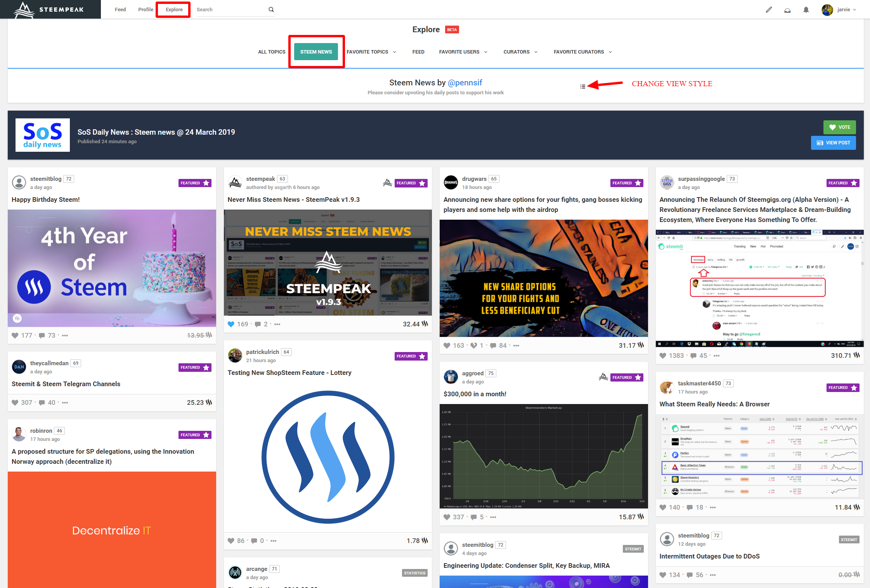
Task: Click the pencil compose post icon
Action: click(x=769, y=10)
